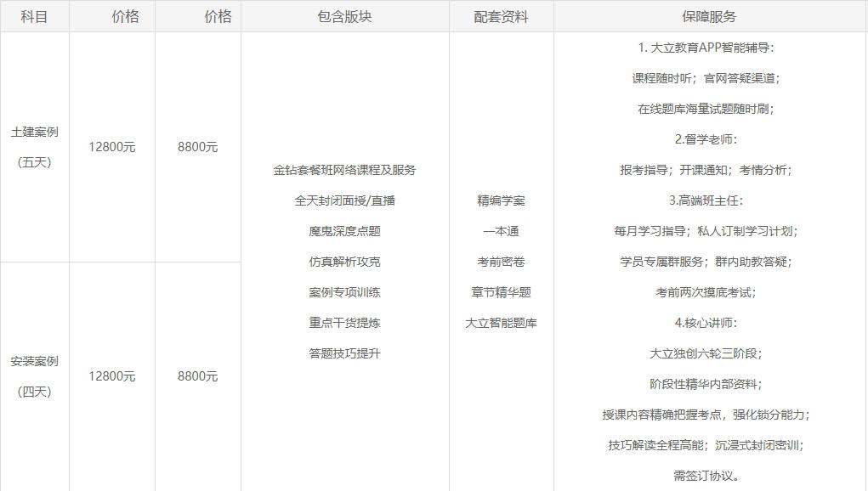
Task: Click the 大立智能题库 entry
Action: pyautogui.click(x=501, y=323)
